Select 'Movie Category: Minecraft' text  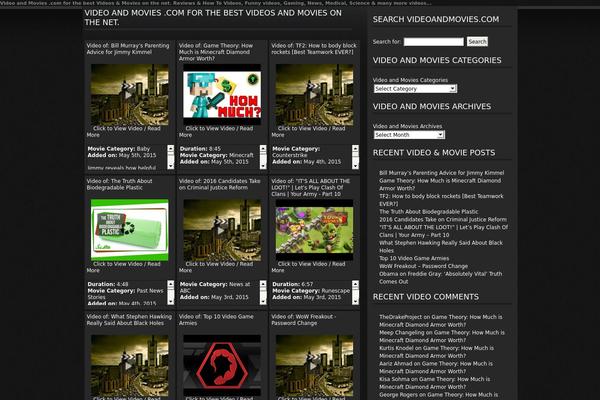point(217,155)
